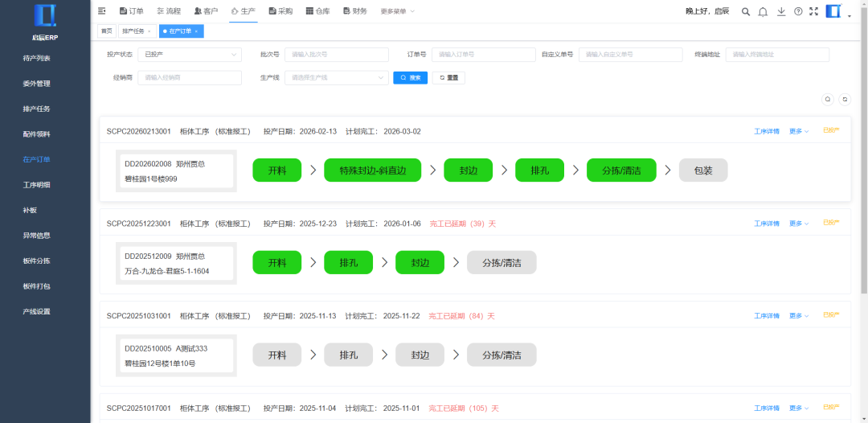This screenshot has height=423, width=868.
Task: Click grey 开料 step of DD202510005
Action: (276, 355)
